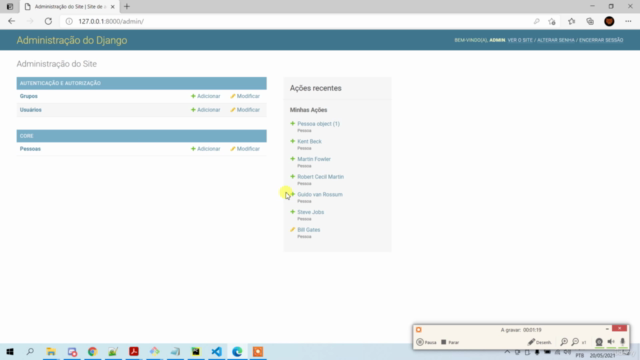Show hidden system tray icons chevron
Image resolution: width=640 pixels, height=360 pixels.
pos(507,352)
